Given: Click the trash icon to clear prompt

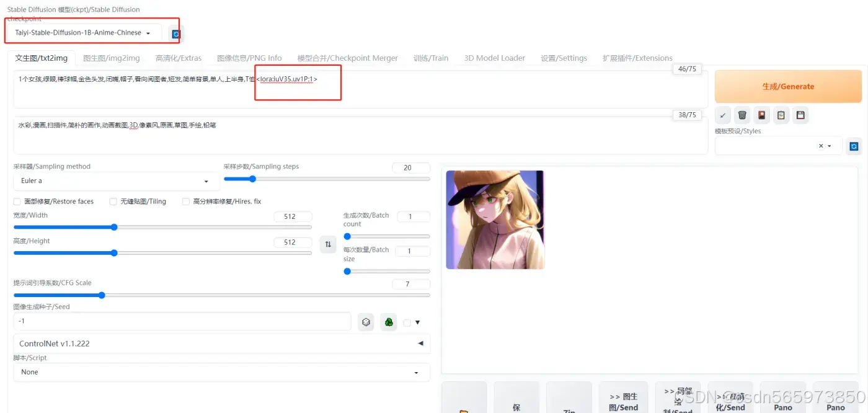Looking at the screenshot, I should coord(742,115).
